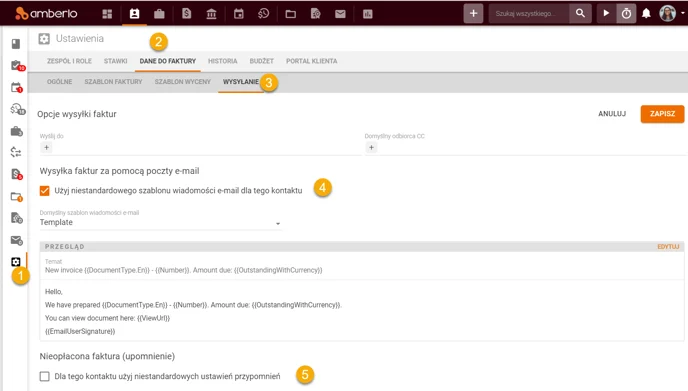Image resolution: width=688 pixels, height=391 pixels.
Task: Open the document search icon in top bar
Action: click(315, 14)
